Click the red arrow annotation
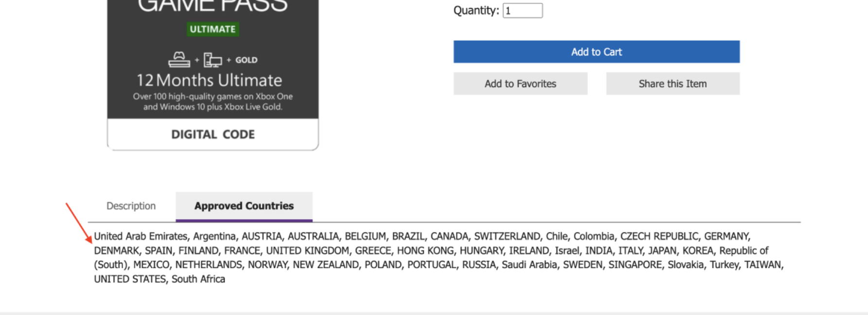 point(79,223)
